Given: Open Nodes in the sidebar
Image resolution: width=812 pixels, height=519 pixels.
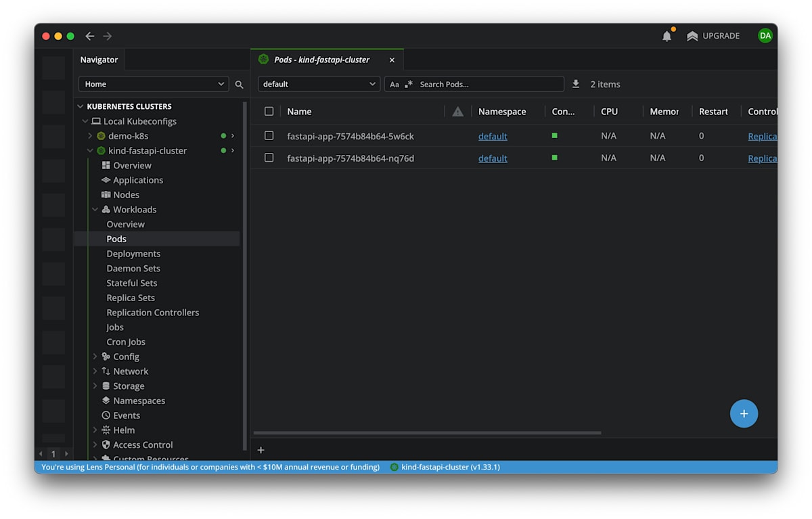Looking at the screenshot, I should coord(127,195).
